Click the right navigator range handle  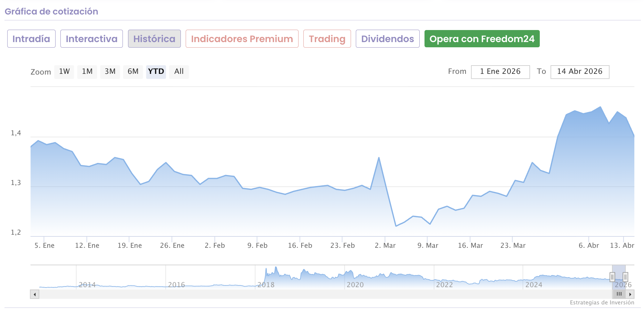tap(625, 277)
